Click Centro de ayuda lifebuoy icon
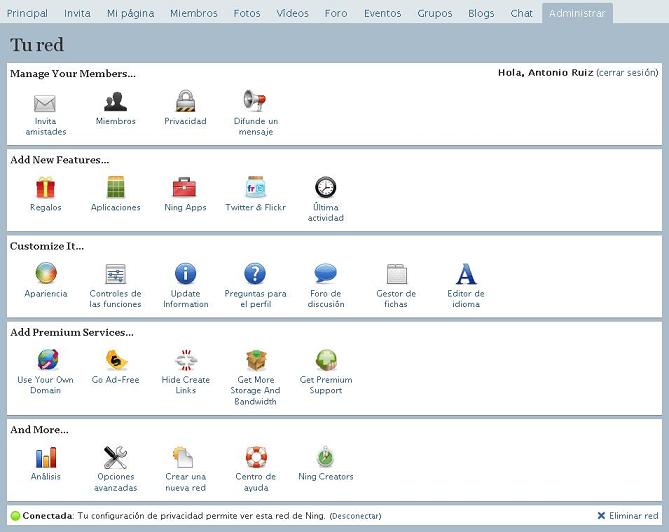Image resolution: width=669 pixels, height=532 pixels. 255,458
